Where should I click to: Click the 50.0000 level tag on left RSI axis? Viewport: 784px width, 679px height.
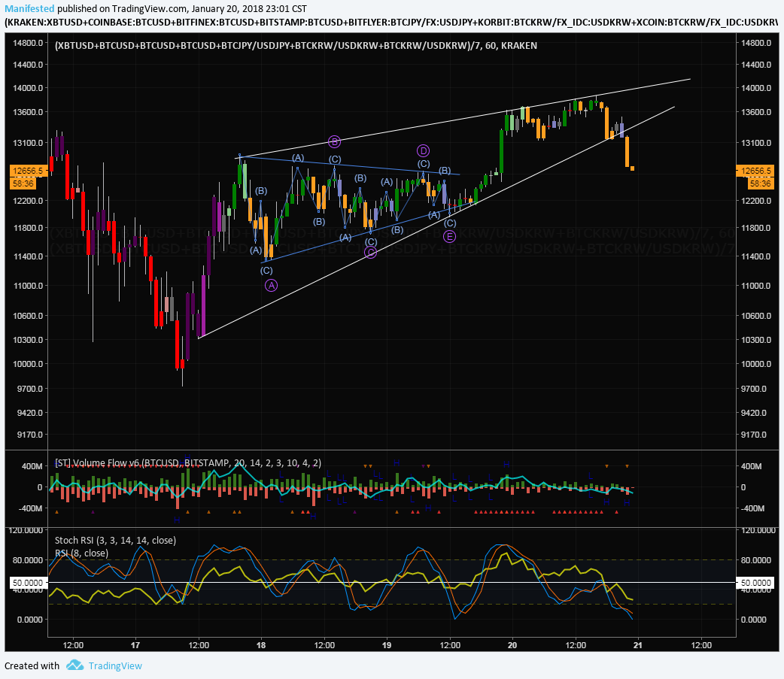28,583
